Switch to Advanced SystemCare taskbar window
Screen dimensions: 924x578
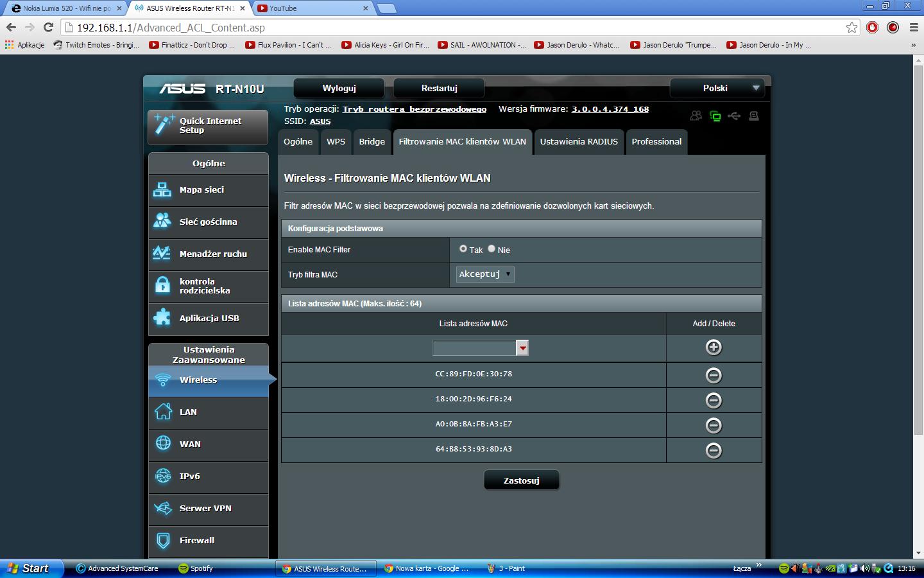pos(117,568)
